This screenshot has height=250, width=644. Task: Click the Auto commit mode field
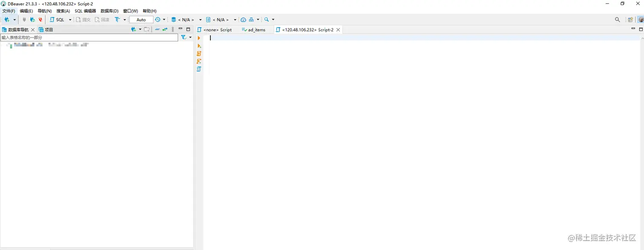[x=141, y=20]
